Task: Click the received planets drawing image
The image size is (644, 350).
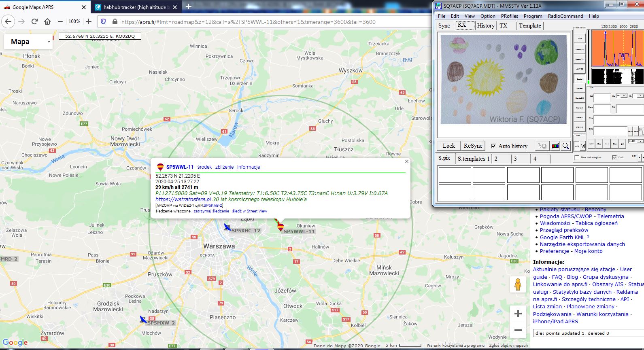Action: tap(504, 79)
